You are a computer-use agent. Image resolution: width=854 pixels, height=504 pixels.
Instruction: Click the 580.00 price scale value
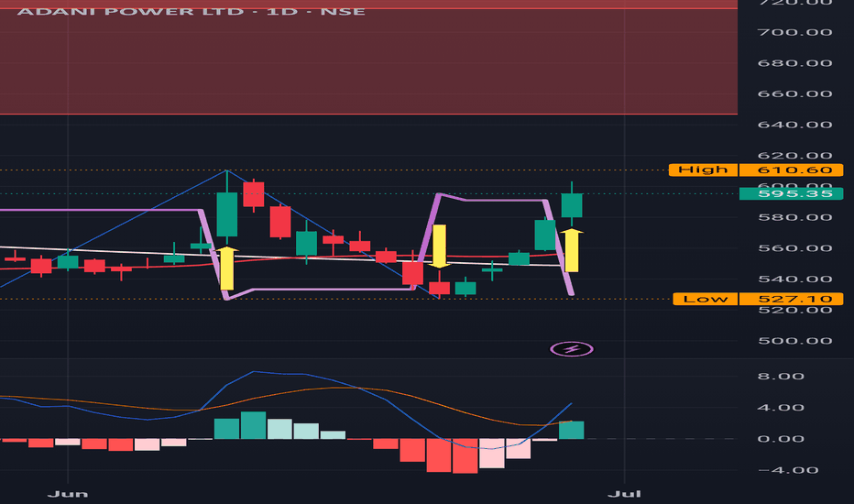794,217
